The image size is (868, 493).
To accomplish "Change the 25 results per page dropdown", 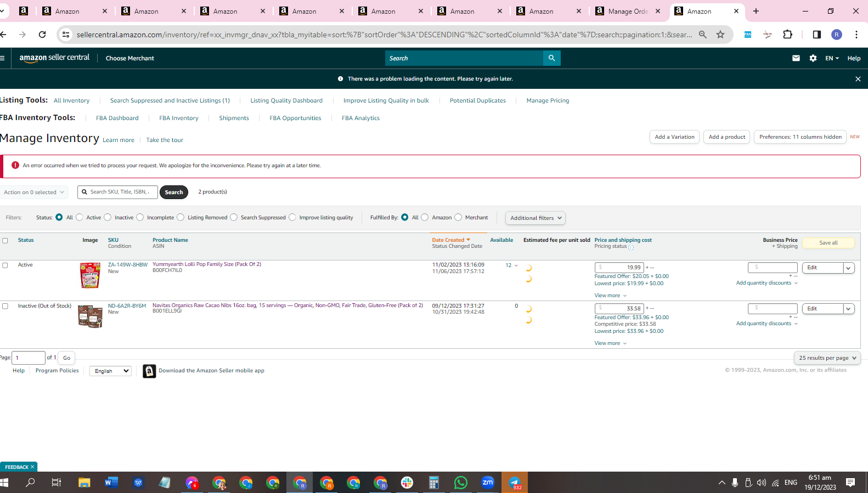I will [x=827, y=358].
